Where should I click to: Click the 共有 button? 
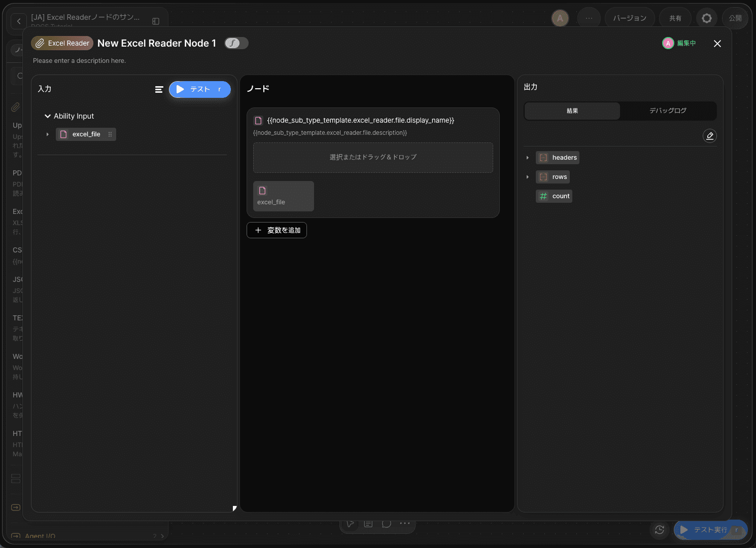point(675,18)
